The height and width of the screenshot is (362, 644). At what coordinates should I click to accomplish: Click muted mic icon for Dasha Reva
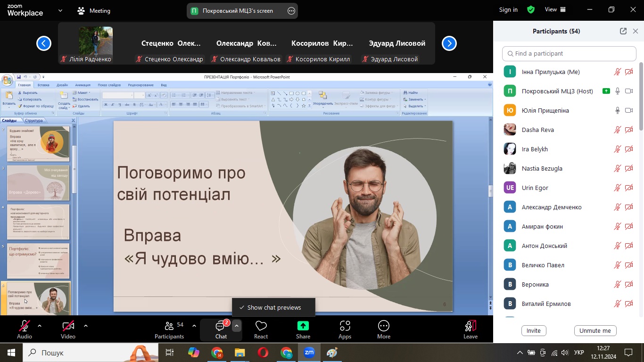click(x=617, y=130)
